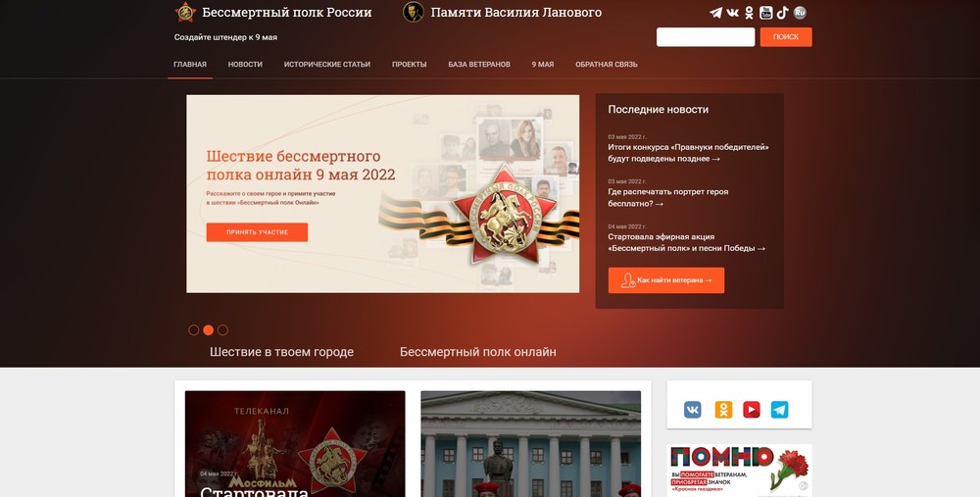Open the YouTube icon in the header
Viewport: 980px width, 497px height.
click(x=765, y=13)
